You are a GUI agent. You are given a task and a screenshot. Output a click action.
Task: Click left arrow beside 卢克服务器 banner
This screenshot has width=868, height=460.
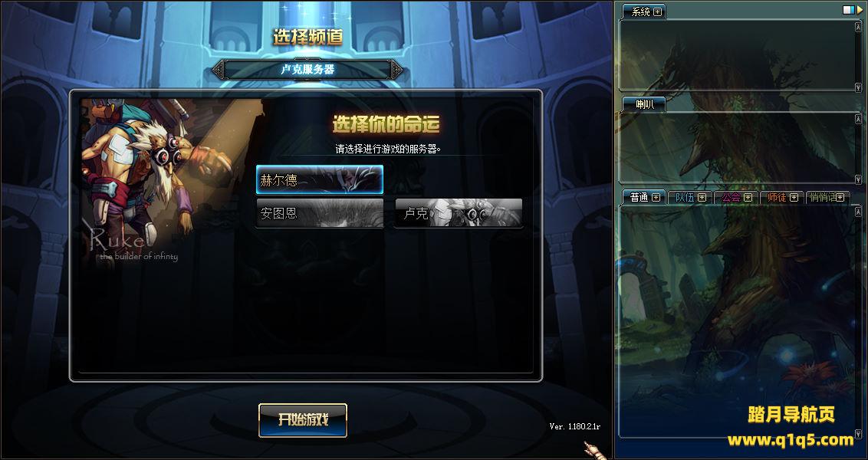pos(218,70)
